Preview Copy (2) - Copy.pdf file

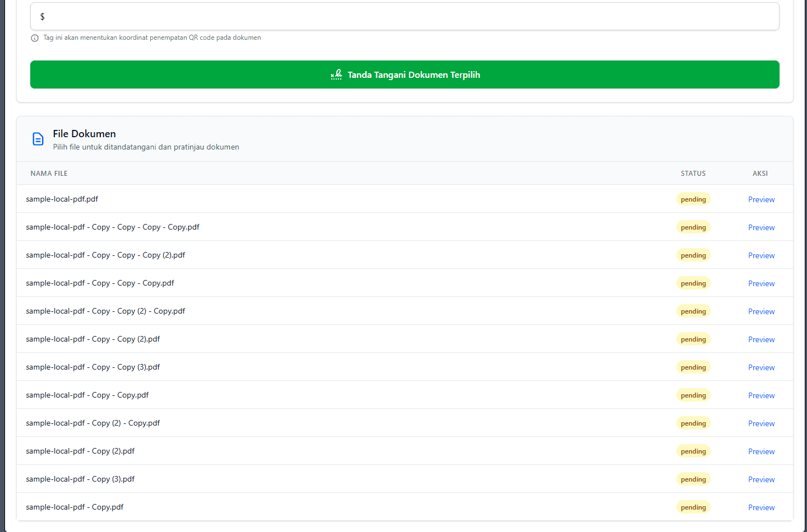pos(761,423)
